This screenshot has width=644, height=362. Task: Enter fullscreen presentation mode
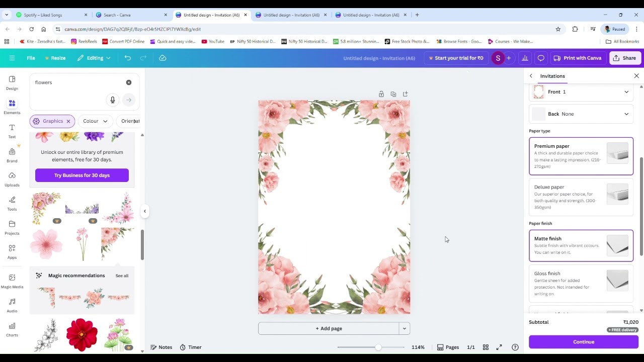pos(499,347)
